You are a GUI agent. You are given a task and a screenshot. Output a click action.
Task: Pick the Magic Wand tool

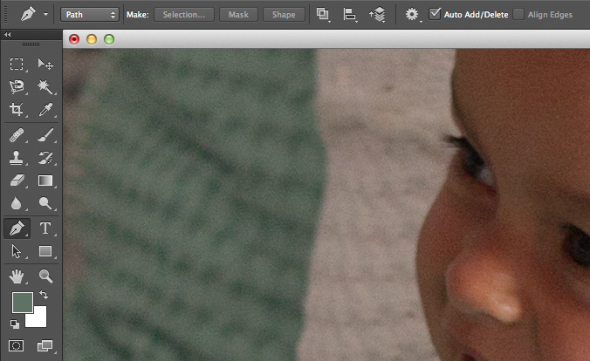point(45,87)
